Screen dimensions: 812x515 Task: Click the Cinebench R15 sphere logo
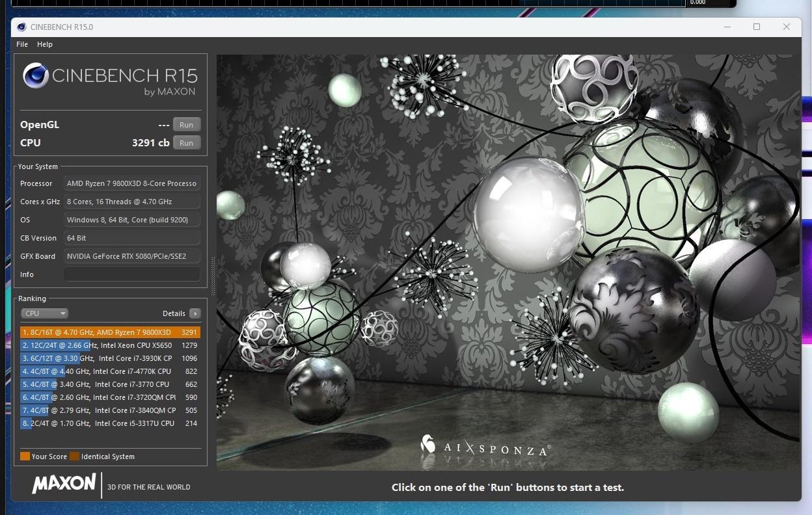point(35,76)
